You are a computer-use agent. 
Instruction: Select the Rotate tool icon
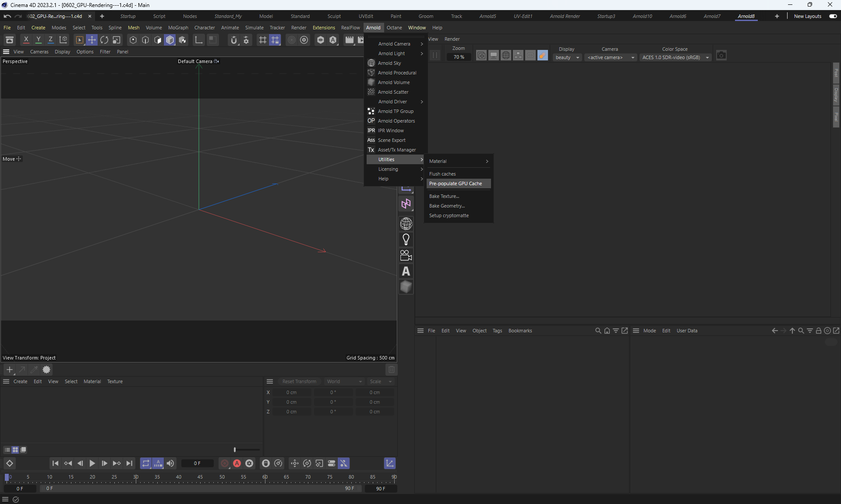coord(104,40)
